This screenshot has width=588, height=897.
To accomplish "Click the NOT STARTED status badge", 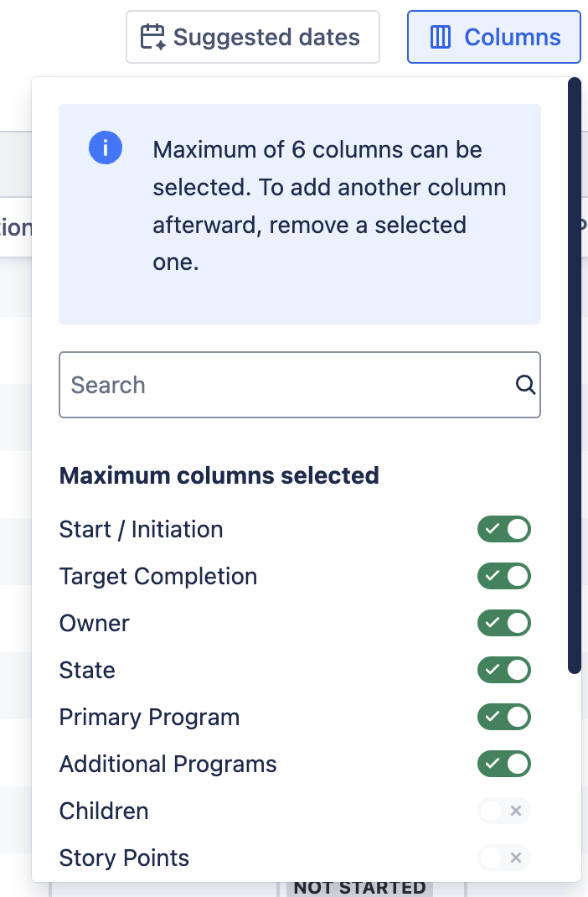I will 360,888.
